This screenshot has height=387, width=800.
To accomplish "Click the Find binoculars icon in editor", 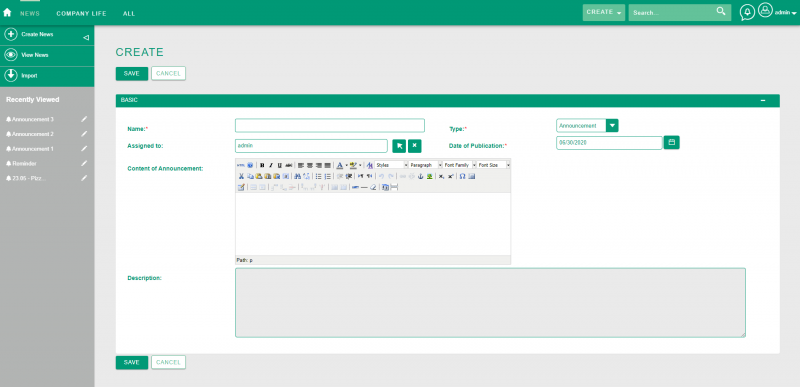I will 297,176.
